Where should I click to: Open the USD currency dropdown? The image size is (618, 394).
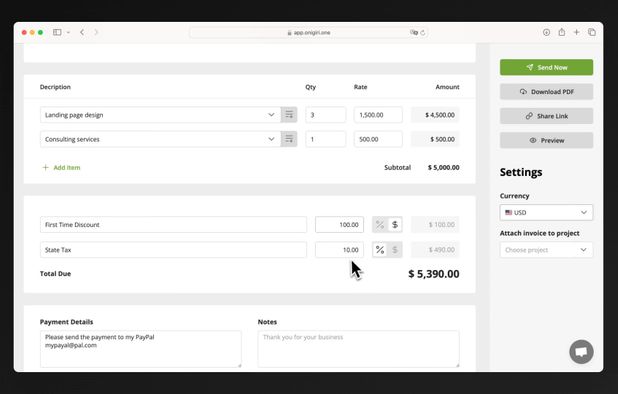tap(546, 212)
